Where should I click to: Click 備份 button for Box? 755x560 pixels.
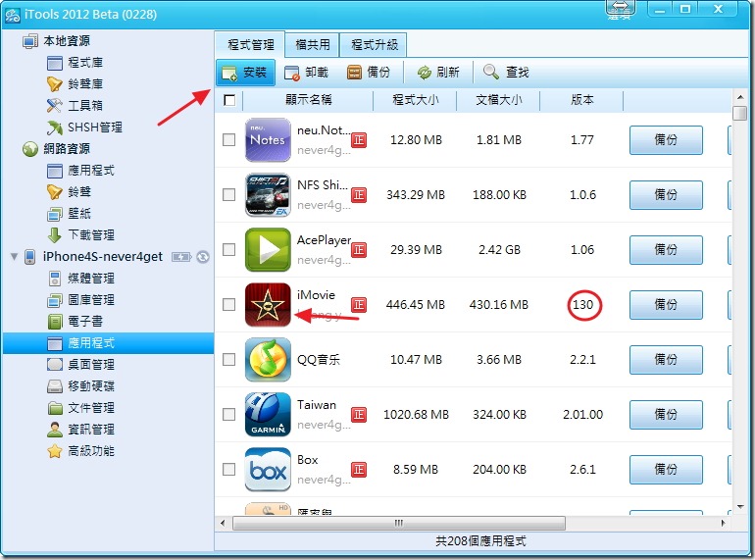pyautogui.click(x=666, y=469)
